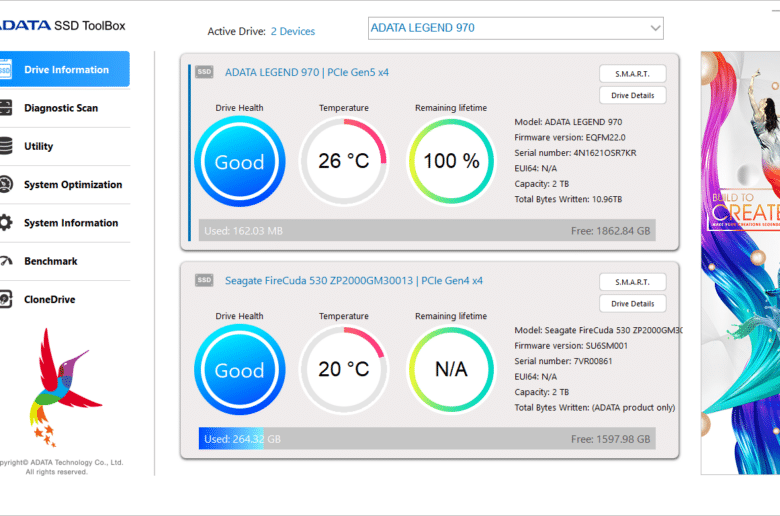The width and height of the screenshot is (780, 516).
Task: Click the CloneDrive disk icon
Action: tap(5, 299)
